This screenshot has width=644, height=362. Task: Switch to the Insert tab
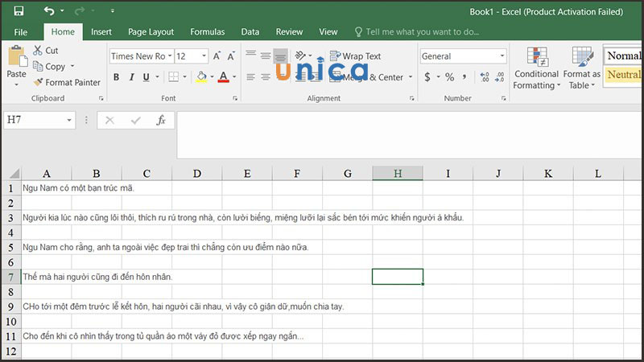(101, 32)
